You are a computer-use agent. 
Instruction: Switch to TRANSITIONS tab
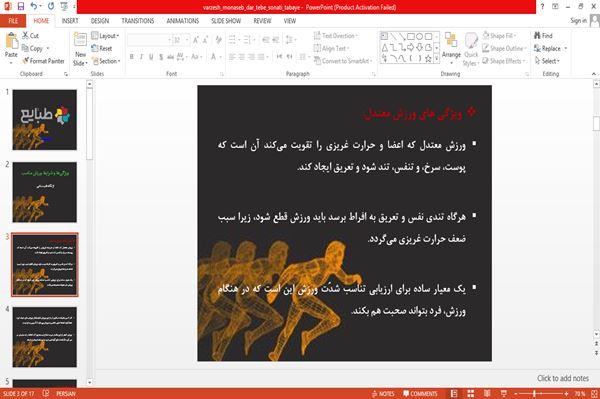coord(138,21)
